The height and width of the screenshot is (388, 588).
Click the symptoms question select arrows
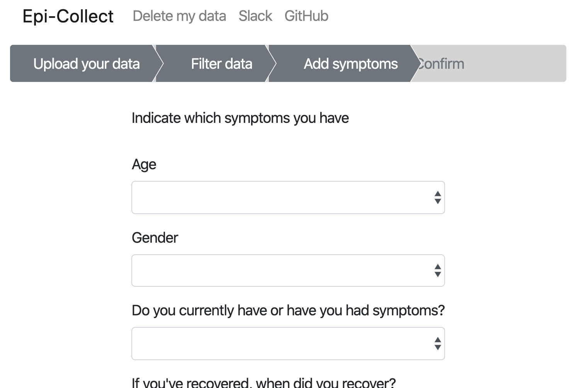coord(437,344)
